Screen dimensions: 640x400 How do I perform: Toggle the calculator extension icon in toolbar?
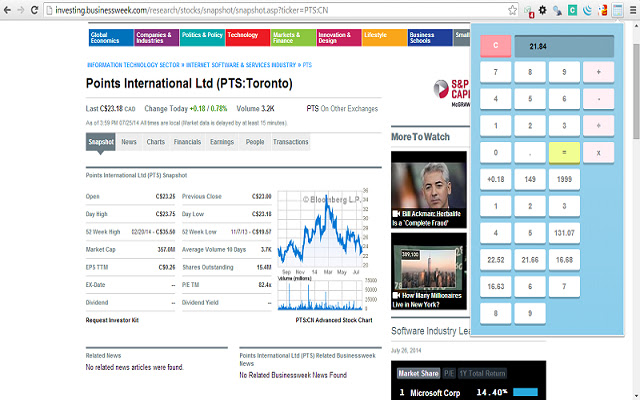click(617, 10)
